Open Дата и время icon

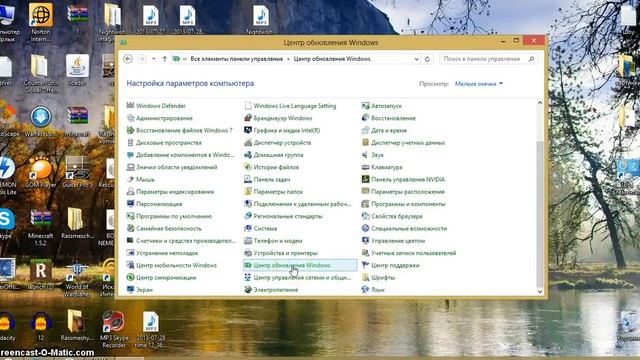[365, 130]
